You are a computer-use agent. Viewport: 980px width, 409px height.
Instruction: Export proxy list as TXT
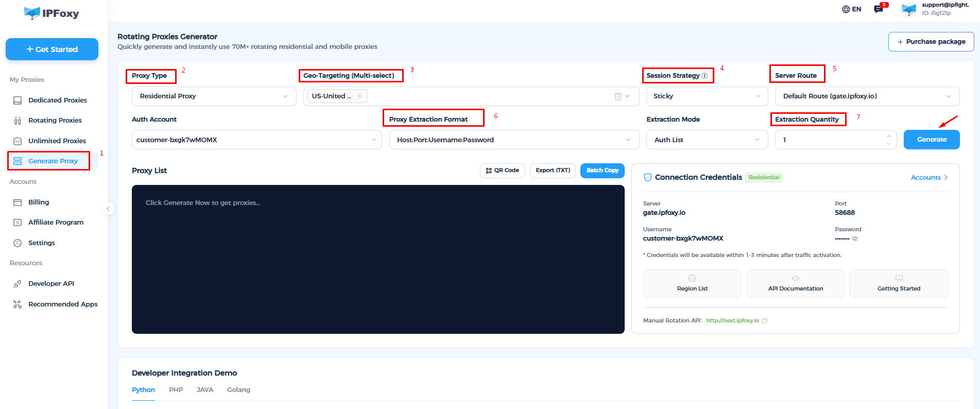(553, 171)
